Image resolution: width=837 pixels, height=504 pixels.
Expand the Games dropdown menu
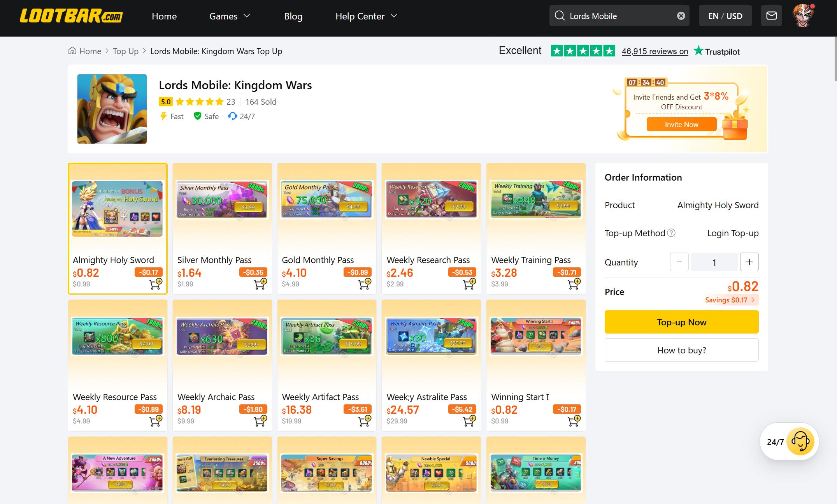[230, 16]
